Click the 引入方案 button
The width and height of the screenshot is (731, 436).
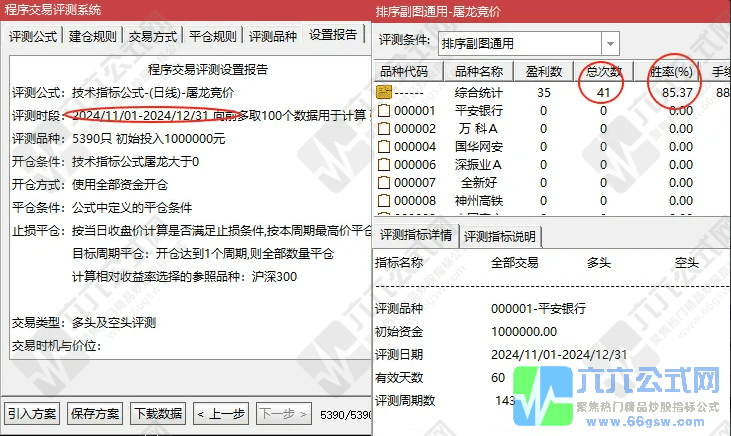[32, 414]
